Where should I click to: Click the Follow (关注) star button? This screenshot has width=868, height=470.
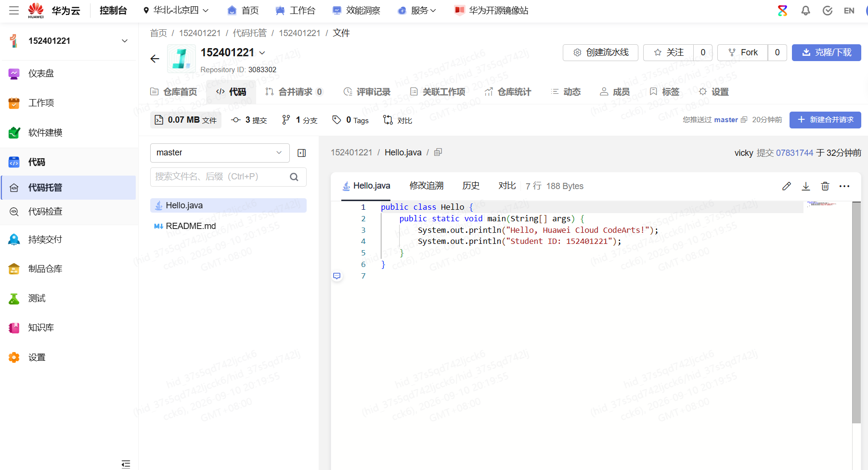click(669, 52)
